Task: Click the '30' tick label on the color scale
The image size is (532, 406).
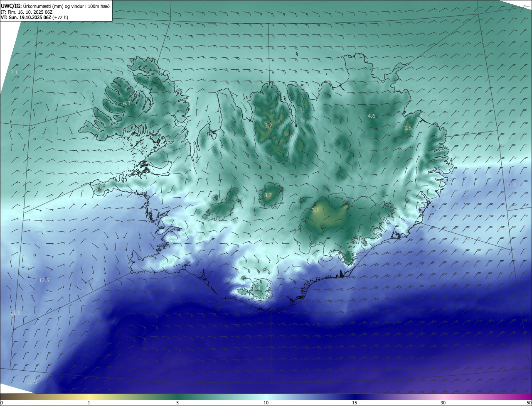Action: tap(443, 403)
